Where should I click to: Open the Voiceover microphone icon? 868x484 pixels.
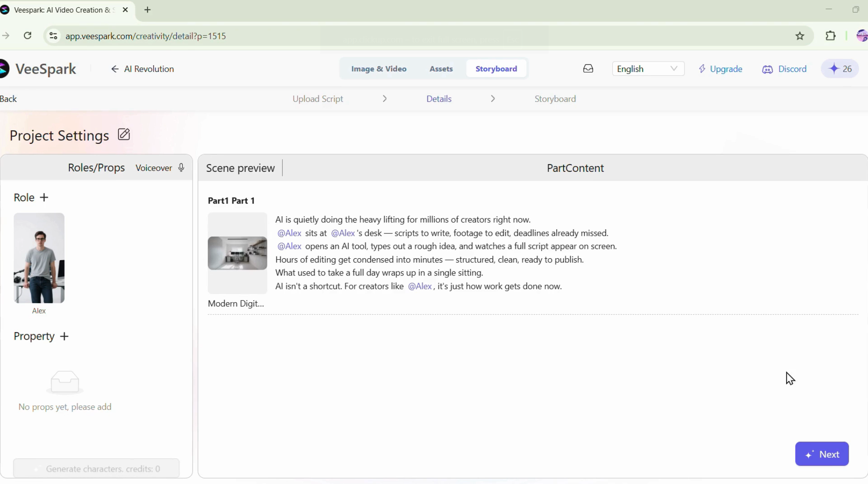click(181, 168)
